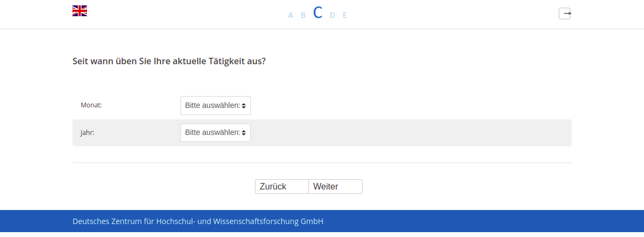Image resolution: width=644 pixels, height=237 pixels.
Task: Click the Zurück button
Action: (282, 186)
